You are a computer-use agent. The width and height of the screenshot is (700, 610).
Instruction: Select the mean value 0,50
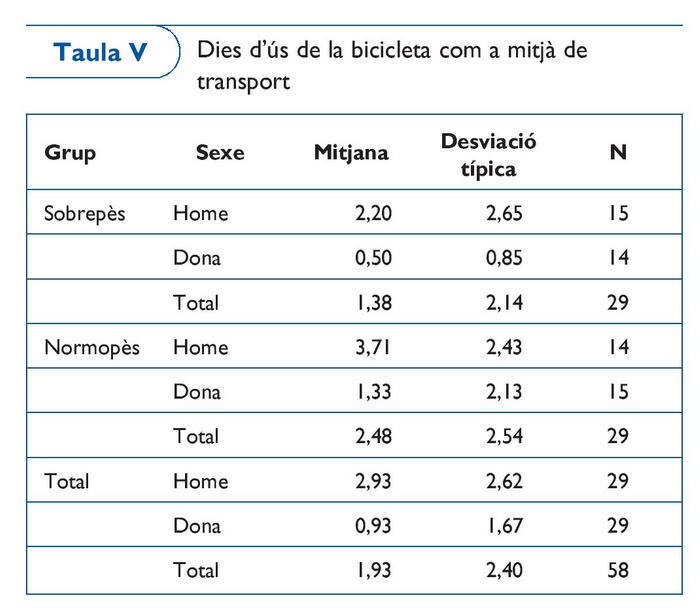tap(369, 258)
